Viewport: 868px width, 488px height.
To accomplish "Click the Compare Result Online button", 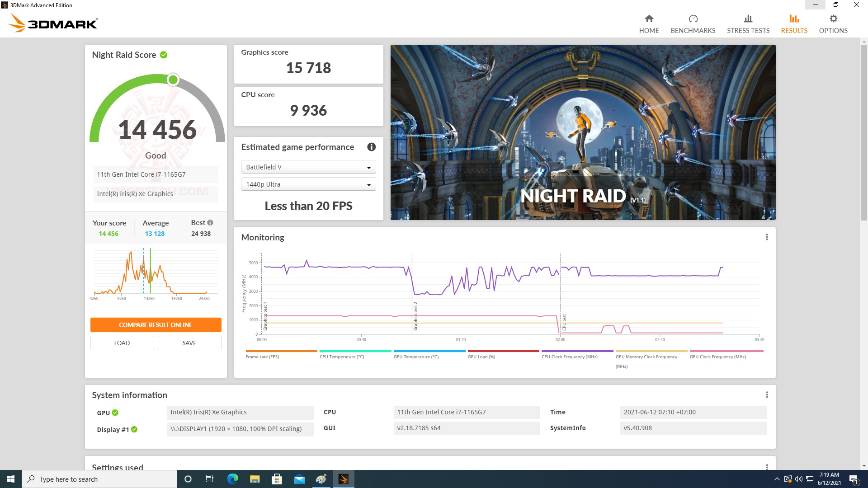I will 156,325.
